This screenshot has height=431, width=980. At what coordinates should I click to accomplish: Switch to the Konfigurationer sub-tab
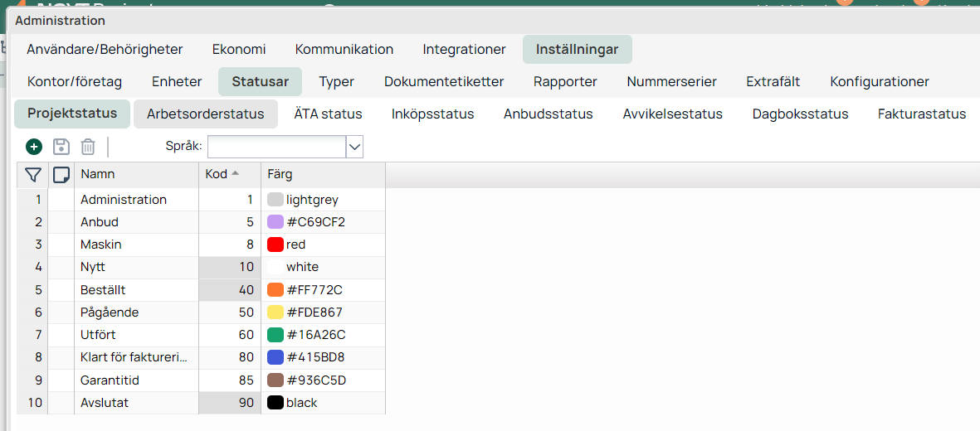(880, 82)
